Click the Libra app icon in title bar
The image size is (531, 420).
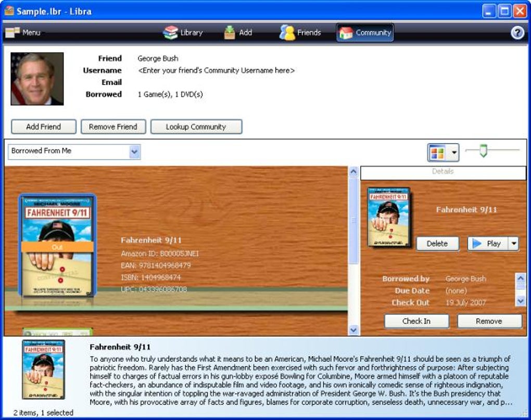click(x=9, y=11)
